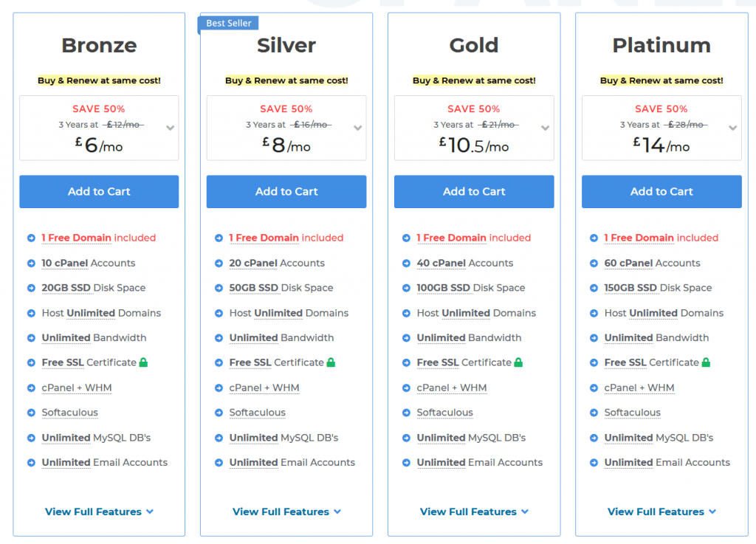Image resolution: width=756 pixels, height=544 pixels.
Task: Click arrow bullet next to Gold's Free Domain
Action: coord(407,238)
